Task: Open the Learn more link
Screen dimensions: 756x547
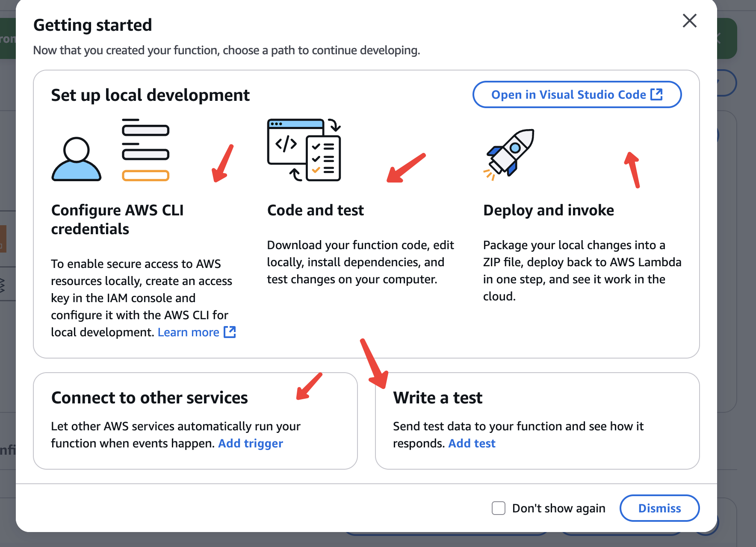Action: click(x=188, y=332)
